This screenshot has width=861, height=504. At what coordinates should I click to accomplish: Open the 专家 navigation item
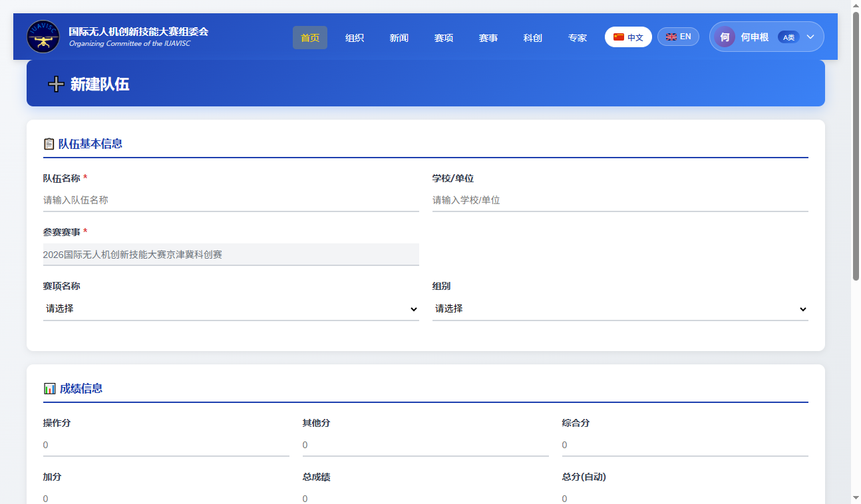(578, 38)
